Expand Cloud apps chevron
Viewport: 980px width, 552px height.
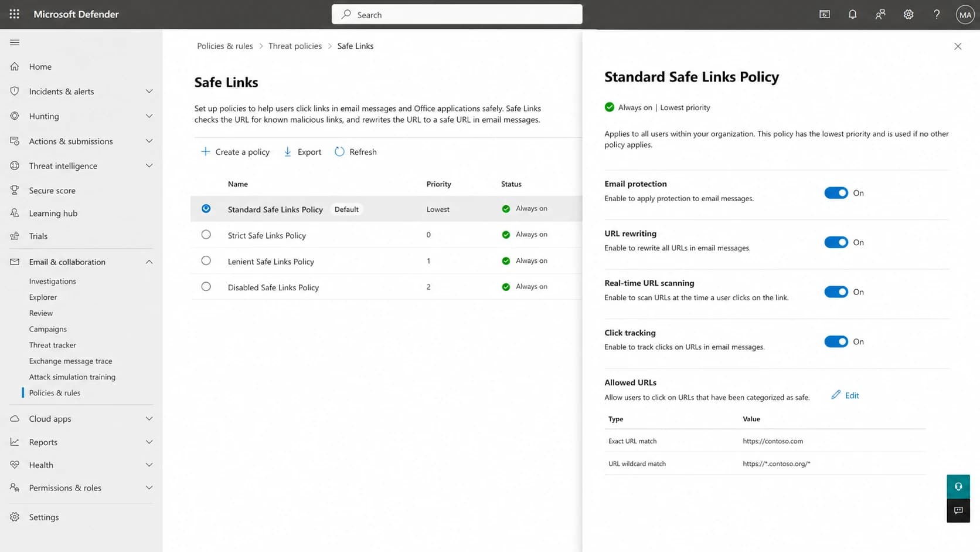(x=149, y=418)
